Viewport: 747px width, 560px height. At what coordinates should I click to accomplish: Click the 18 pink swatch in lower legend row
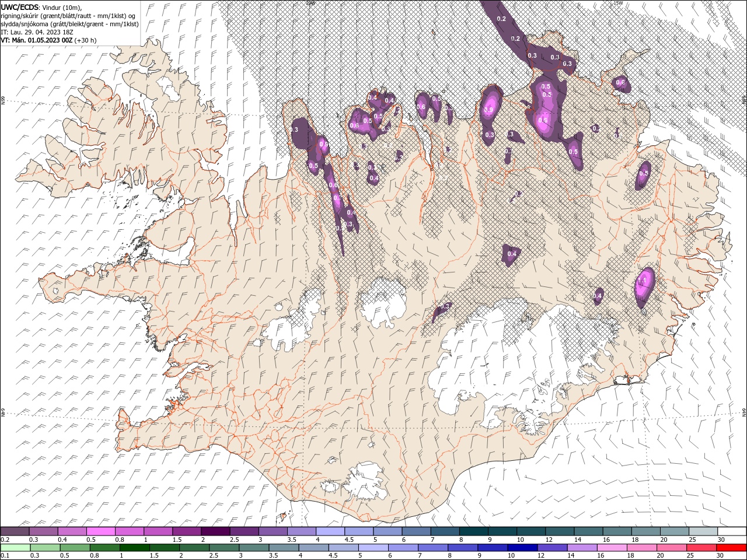[x=641, y=548]
